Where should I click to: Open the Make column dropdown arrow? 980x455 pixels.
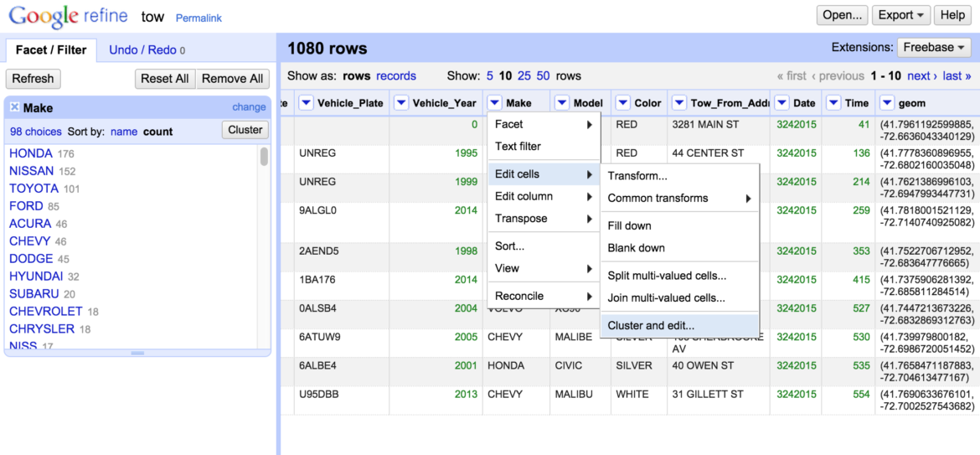(x=494, y=103)
